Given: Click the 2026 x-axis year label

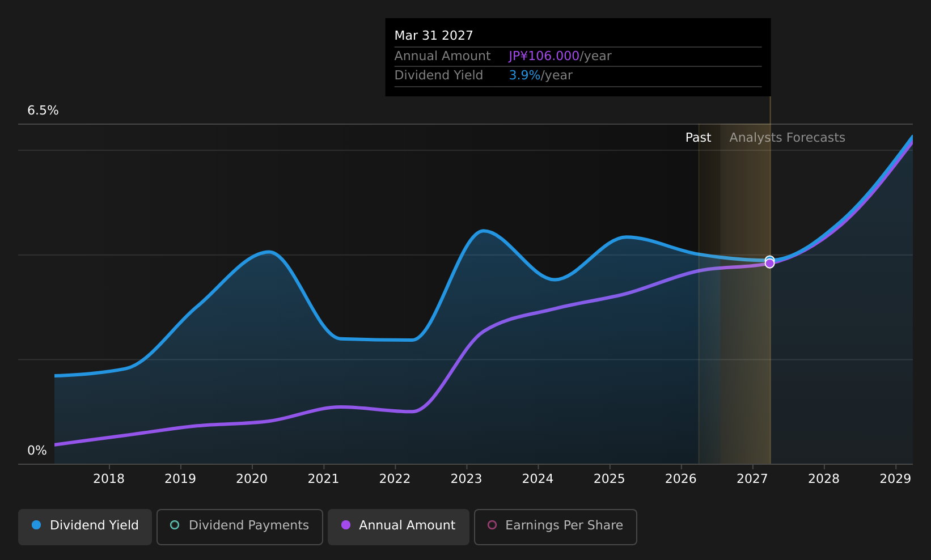Looking at the screenshot, I should click(x=680, y=479).
